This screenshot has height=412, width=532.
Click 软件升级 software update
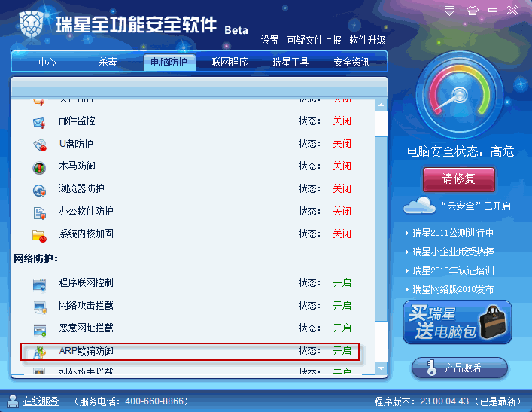(367, 40)
